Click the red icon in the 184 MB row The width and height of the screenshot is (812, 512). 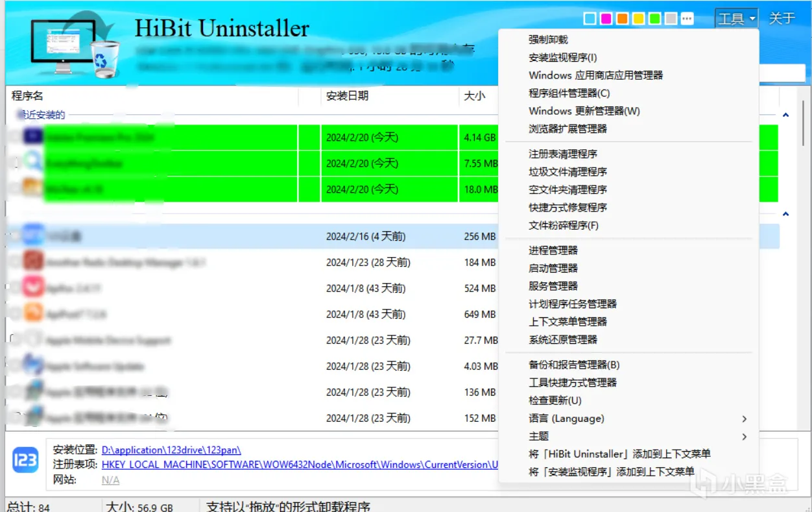point(34,262)
